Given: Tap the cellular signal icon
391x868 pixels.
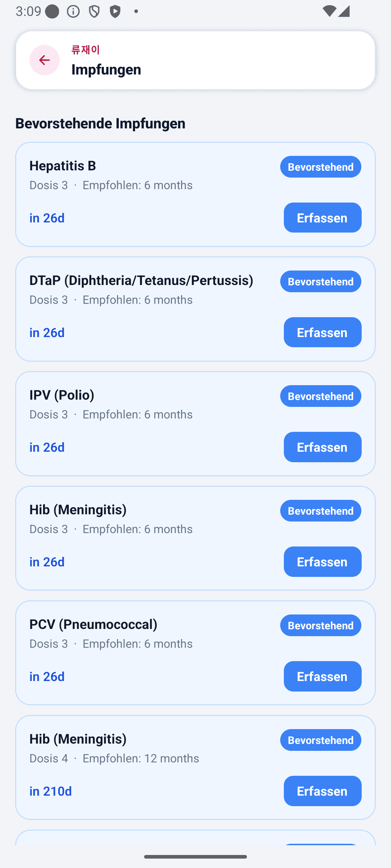Looking at the screenshot, I should 344,12.
